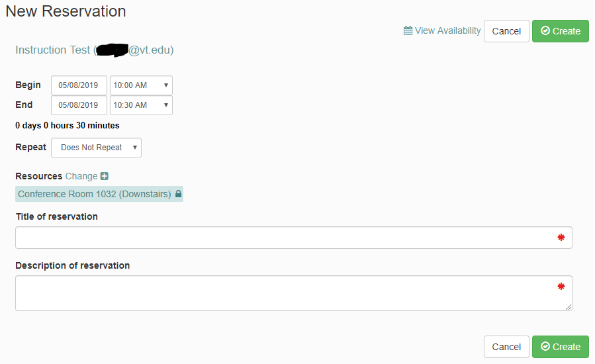Click the top Cancel button
The height and width of the screenshot is (364, 595).
[506, 31]
